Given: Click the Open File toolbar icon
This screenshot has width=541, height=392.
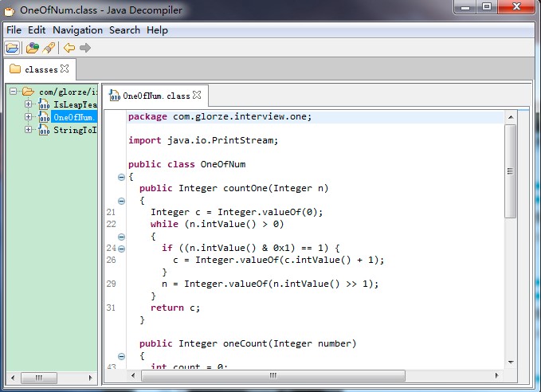Looking at the screenshot, I should click(12, 48).
